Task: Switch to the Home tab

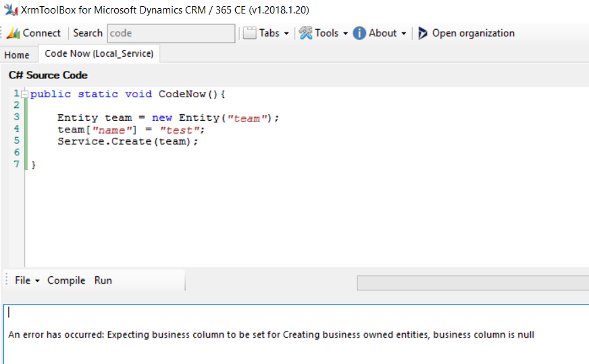Action: [17, 55]
